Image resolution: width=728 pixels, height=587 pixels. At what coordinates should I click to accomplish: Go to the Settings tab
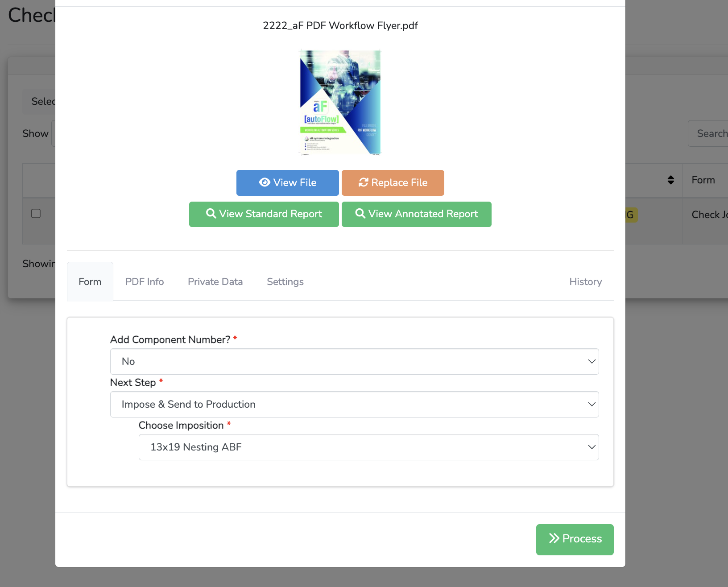click(285, 281)
